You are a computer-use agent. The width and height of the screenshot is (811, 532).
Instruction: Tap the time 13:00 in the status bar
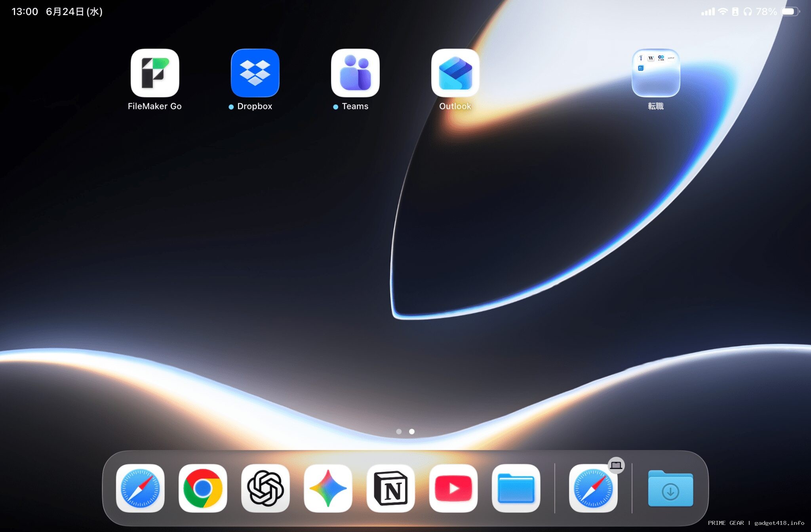point(25,11)
